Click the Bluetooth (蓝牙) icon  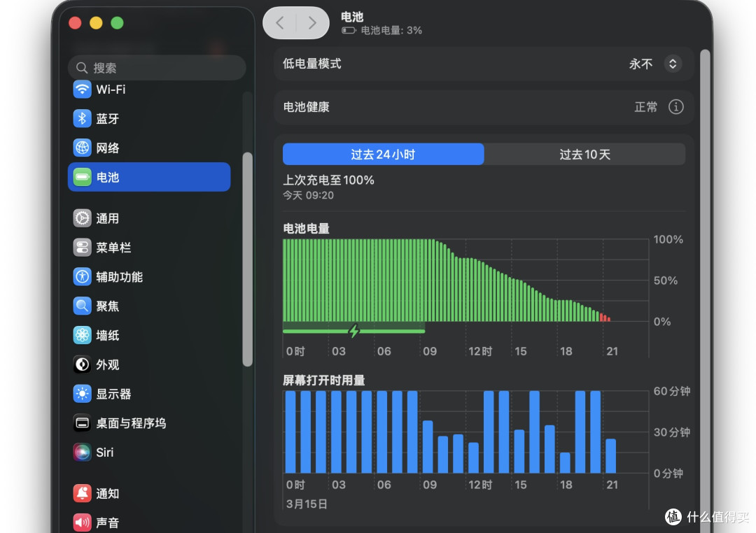pos(83,118)
